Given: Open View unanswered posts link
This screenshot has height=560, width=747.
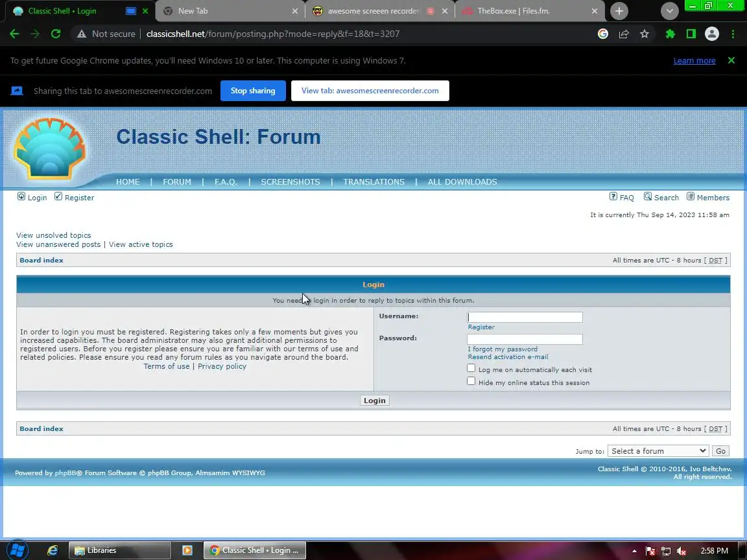Looking at the screenshot, I should coord(58,244).
